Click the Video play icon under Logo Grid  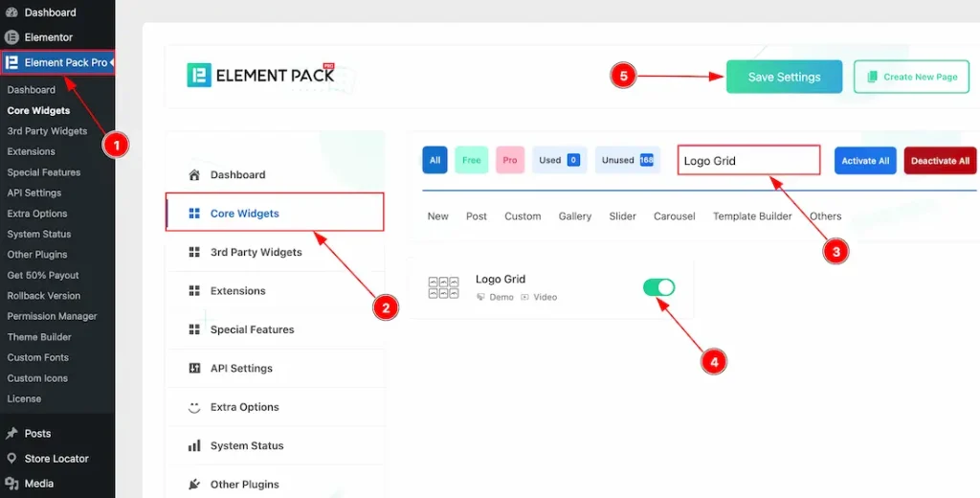(x=525, y=297)
